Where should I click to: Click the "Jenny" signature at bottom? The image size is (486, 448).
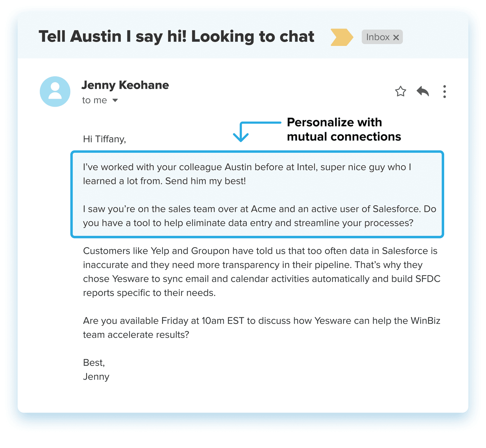(96, 377)
